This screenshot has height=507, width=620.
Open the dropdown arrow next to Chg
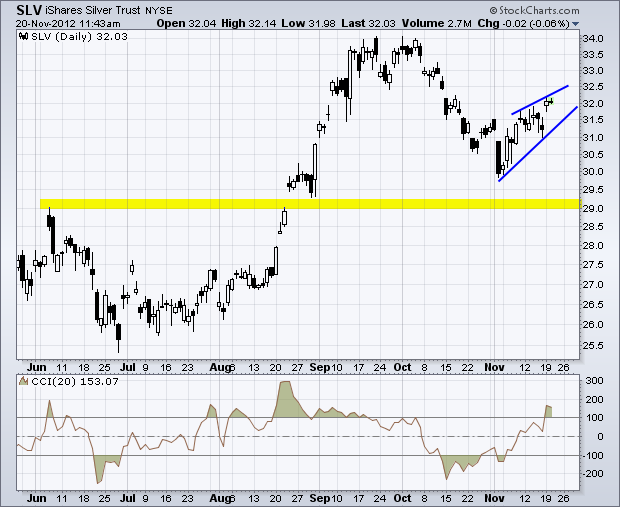pos(575,24)
